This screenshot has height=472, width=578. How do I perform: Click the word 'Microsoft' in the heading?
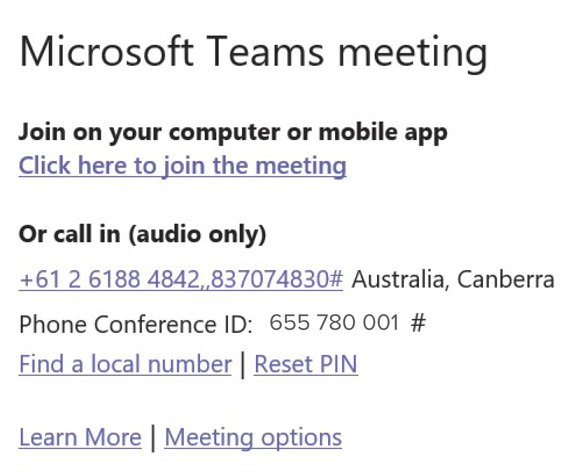point(107,51)
